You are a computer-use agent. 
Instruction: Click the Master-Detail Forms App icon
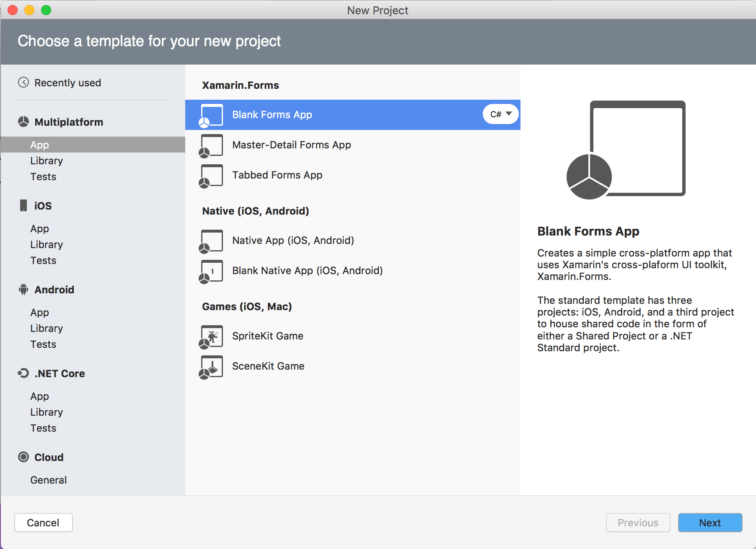[x=211, y=145]
